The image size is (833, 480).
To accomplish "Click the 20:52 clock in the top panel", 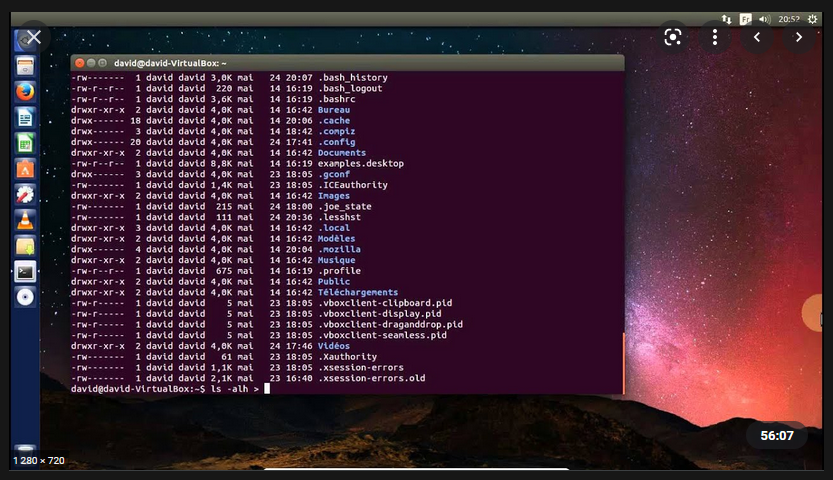I will 789,18.
